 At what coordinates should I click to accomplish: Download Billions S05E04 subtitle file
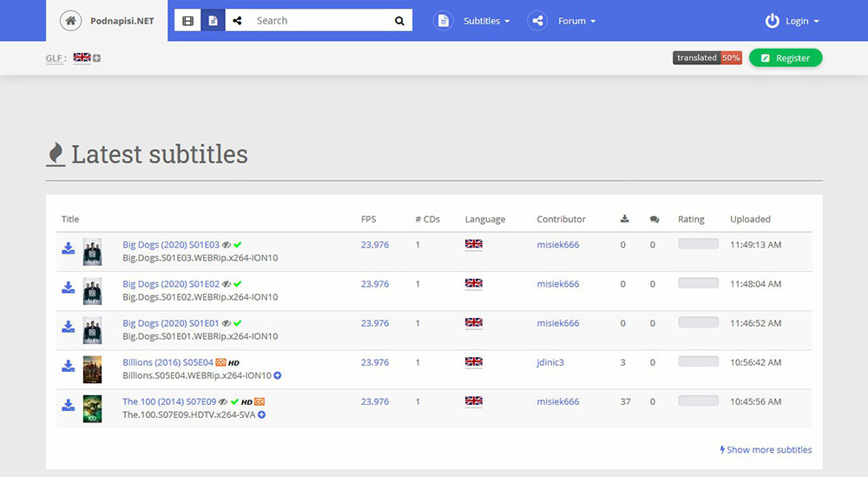click(69, 367)
